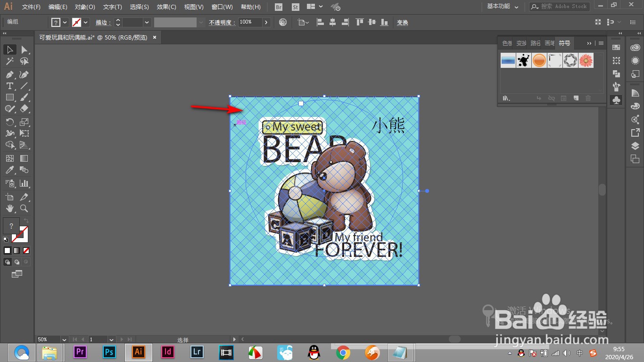Image resolution: width=644 pixels, height=362 pixels.
Task: Select the Hand tool
Action: click(x=9, y=208)
